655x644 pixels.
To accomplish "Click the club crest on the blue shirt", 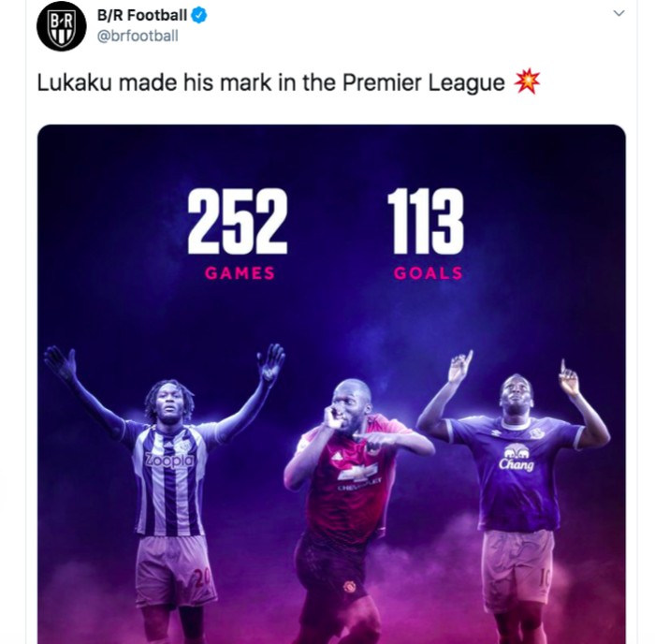I will [536, 432].
